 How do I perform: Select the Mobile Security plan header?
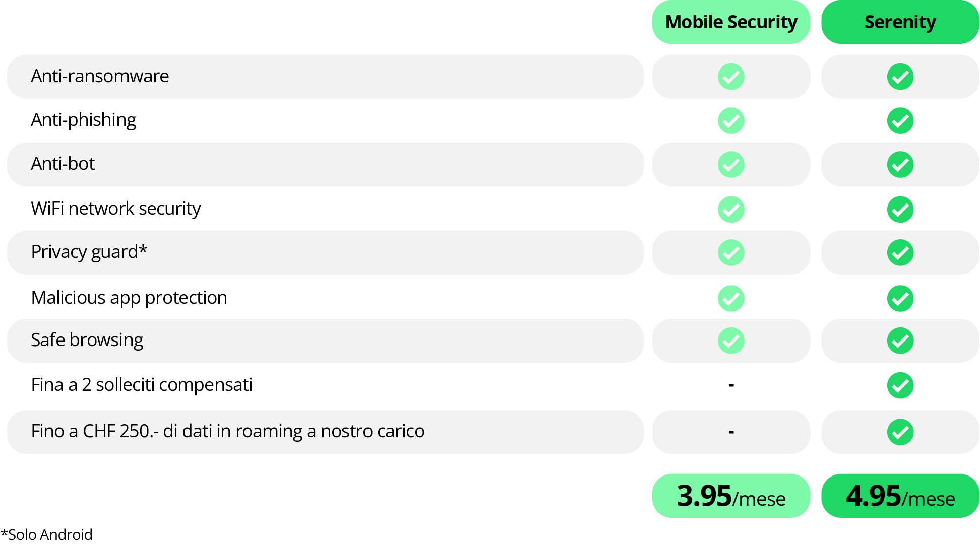(731, 22)
